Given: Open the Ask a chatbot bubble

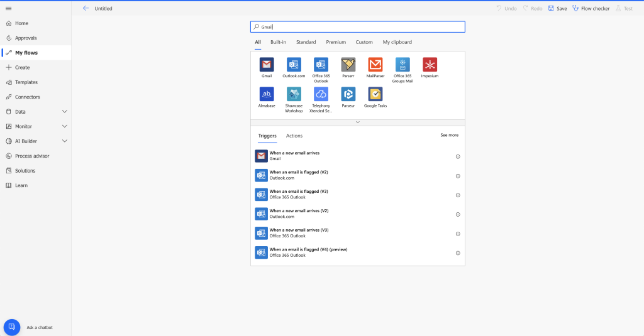Looking at the screenshot, I should [x=12, y=327].
